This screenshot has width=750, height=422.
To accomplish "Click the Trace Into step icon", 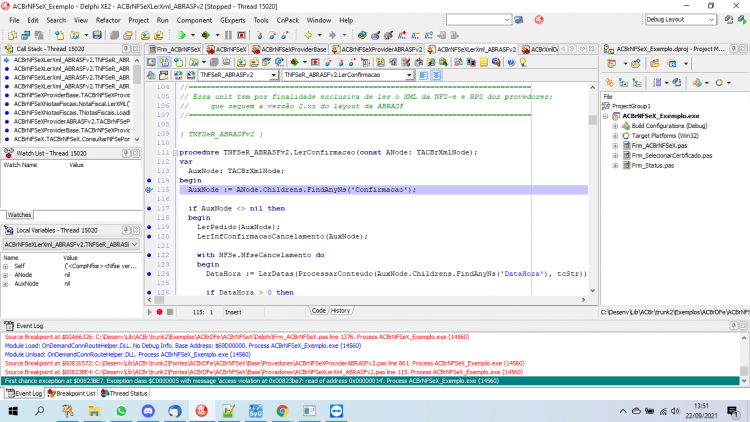I will 259,35.
